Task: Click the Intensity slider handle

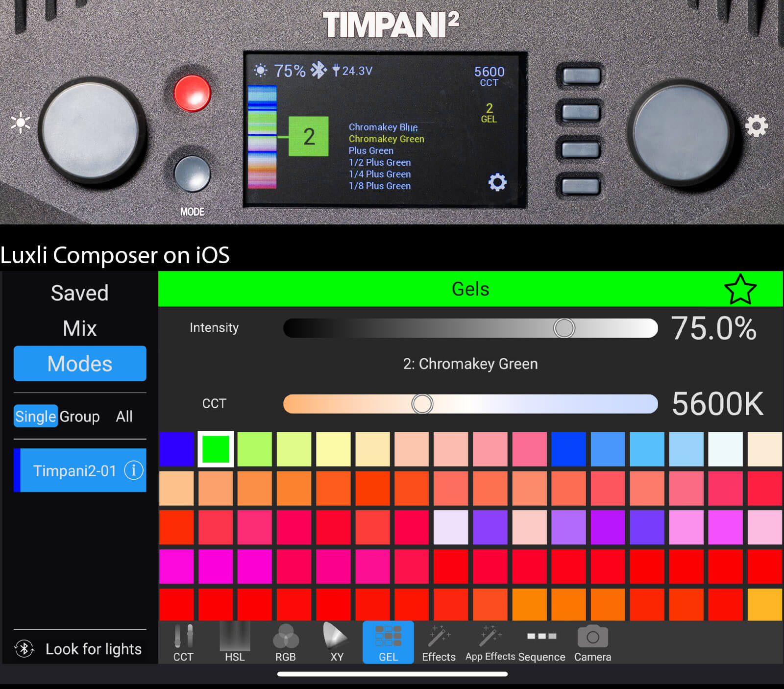Action: (x=564, y=328)
